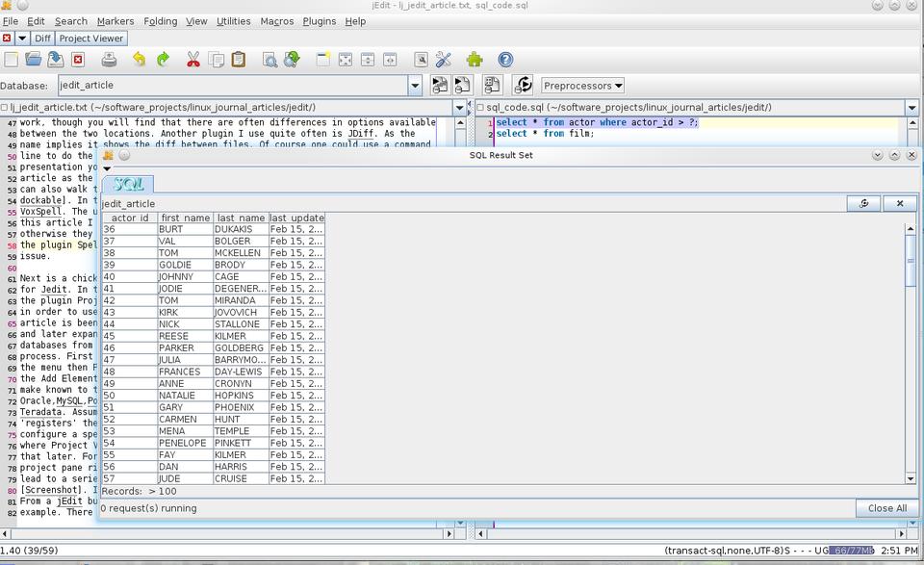Open the Preprocessors dropdown
This screenshot has height=565, width=924.
pos(582,86)
